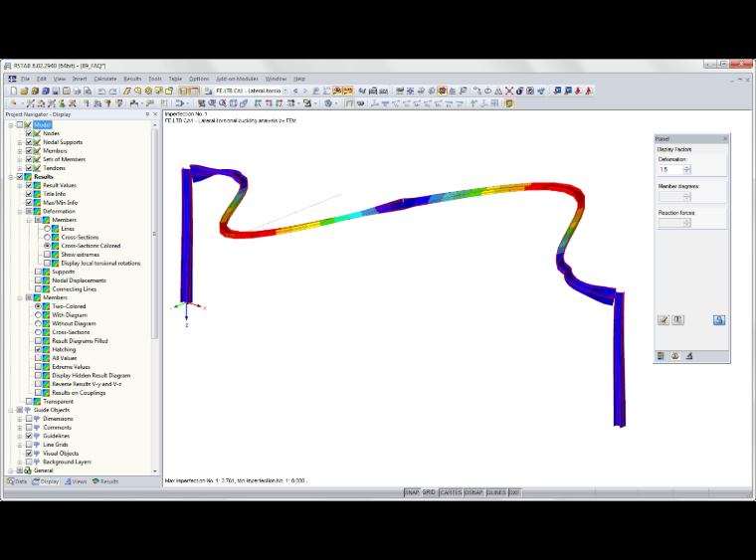Select Cross-Sections Colored tree item
This screenshot has width=756, height=560.
[91, 246]
